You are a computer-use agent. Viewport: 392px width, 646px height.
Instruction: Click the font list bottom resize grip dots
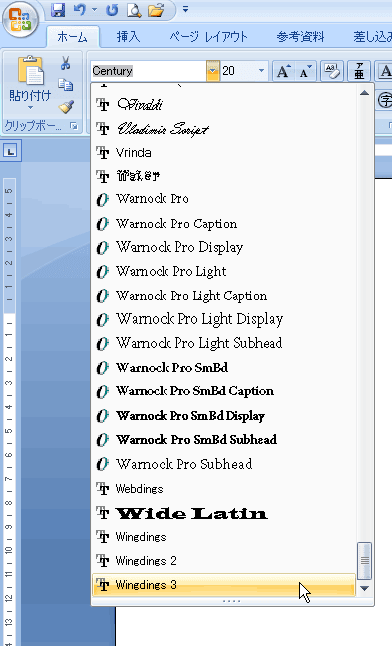coord(231,601)
